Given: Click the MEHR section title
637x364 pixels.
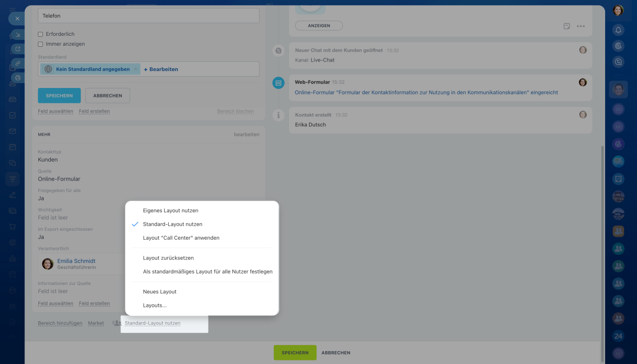Looking at the screenshot, I should (x=44, y=135).
